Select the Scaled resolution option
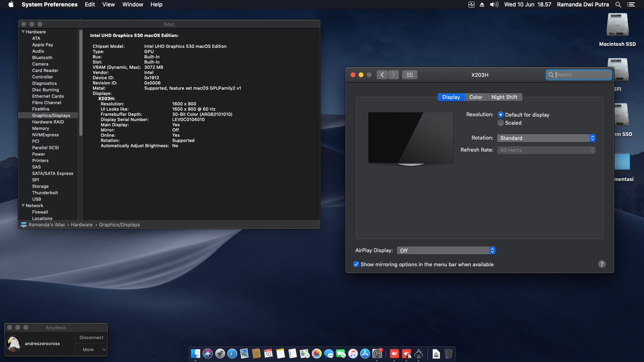The width and height of the screenshot is (644, 362). (501, 123)
